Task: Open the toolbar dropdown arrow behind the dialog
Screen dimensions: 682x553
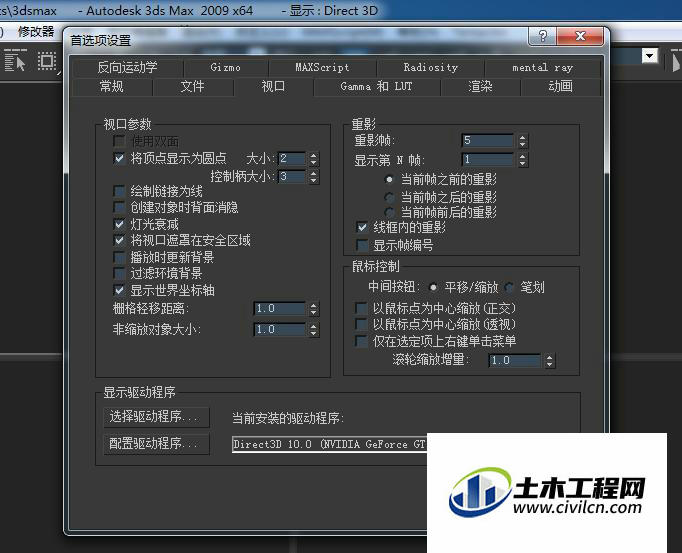Action: pos(650,56)
